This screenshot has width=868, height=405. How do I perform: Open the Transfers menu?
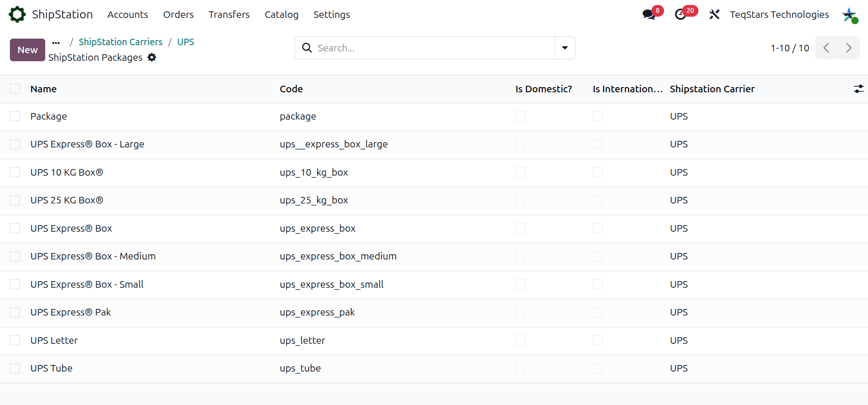tap(229, 15)
